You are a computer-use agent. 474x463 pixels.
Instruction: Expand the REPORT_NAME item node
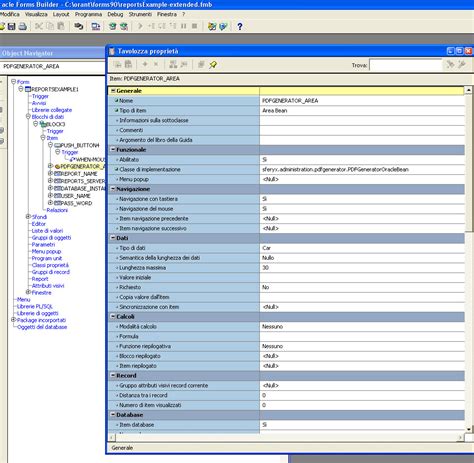click(50, 173)
